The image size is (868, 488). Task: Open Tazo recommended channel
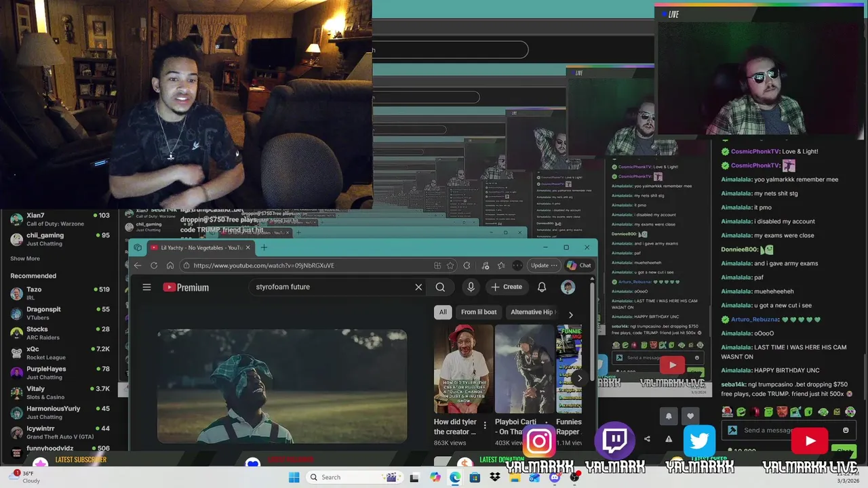click(x=60, y=293)
